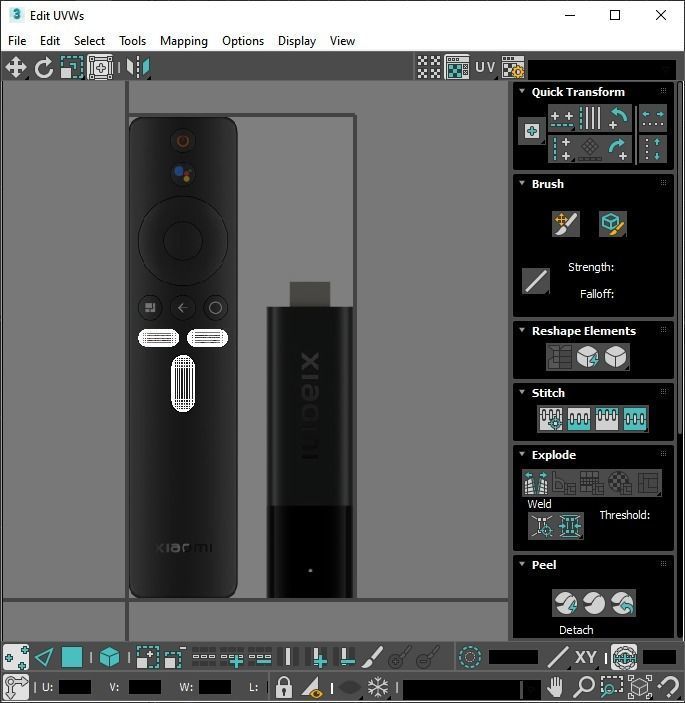Toggle Select By Element cube button

tap(109, 658)
